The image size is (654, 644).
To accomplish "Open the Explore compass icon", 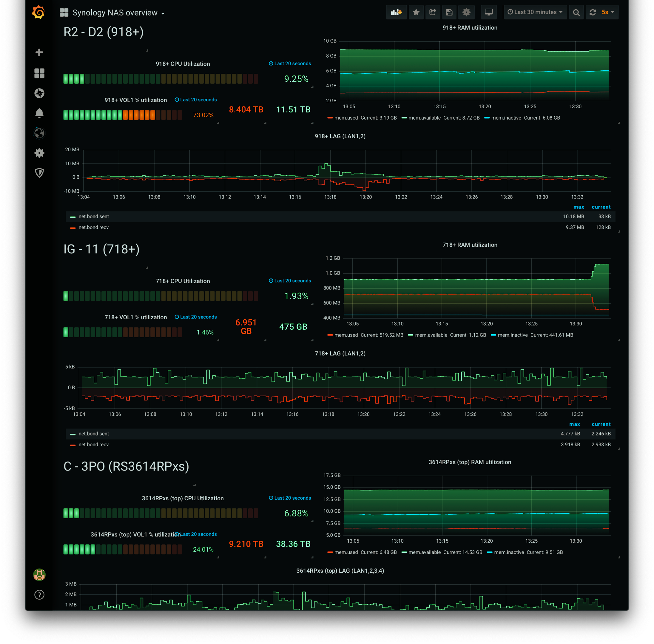I will coord(39,93).
